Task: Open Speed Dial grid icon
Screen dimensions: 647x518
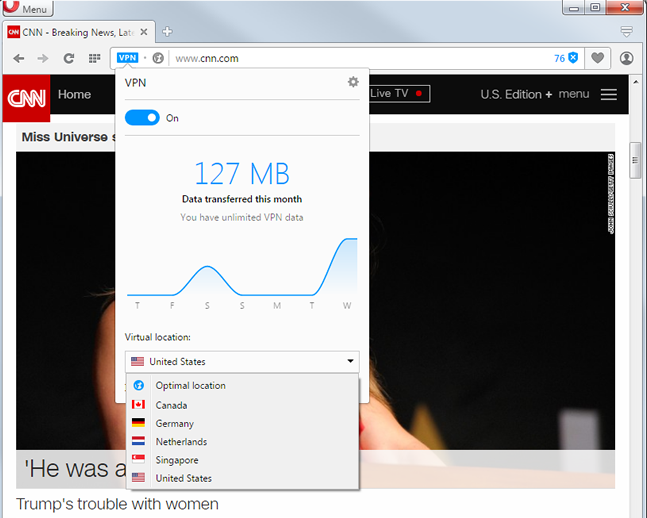Action: pos(94,59)
